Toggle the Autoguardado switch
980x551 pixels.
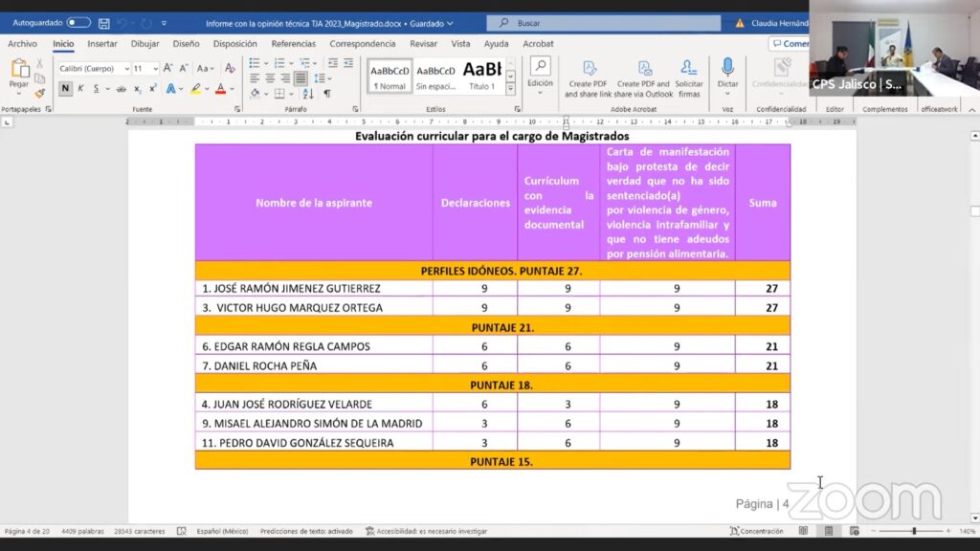coord(78,23)
